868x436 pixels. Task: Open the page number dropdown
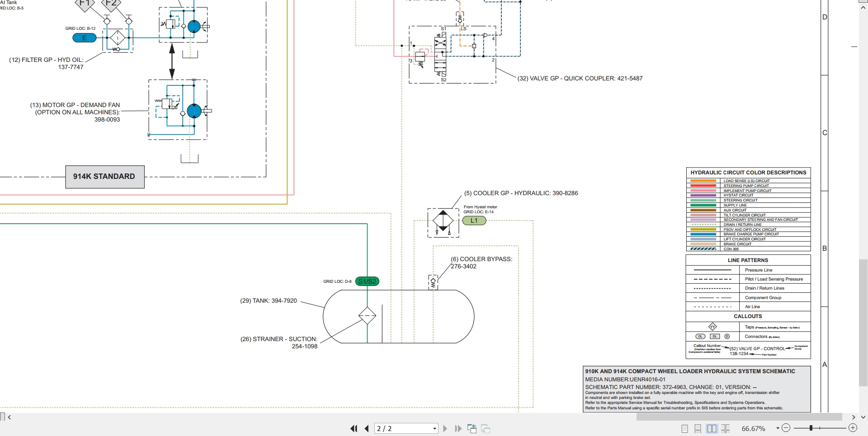(434, 428)
